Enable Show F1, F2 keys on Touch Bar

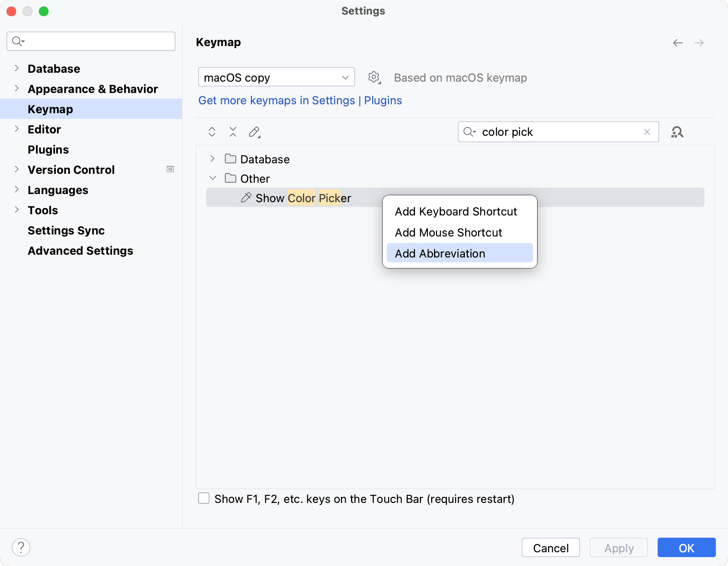[x=204, y=498]
